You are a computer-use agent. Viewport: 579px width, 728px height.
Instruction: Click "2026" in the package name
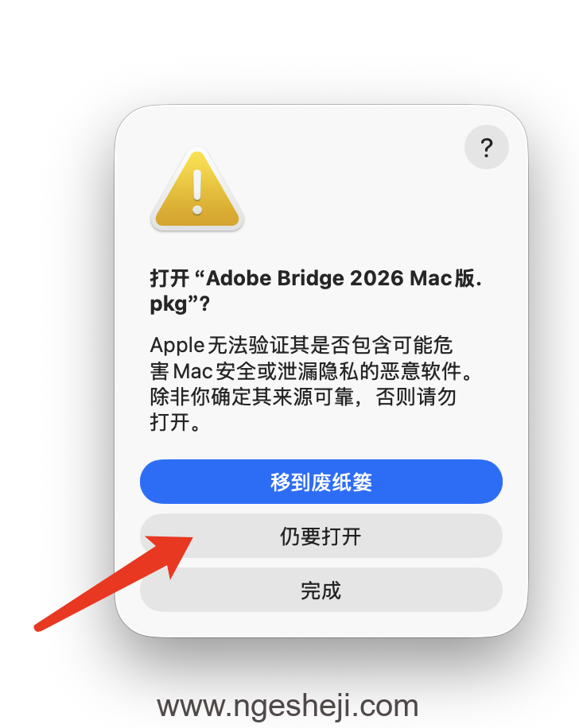click(x=376, y=279)
